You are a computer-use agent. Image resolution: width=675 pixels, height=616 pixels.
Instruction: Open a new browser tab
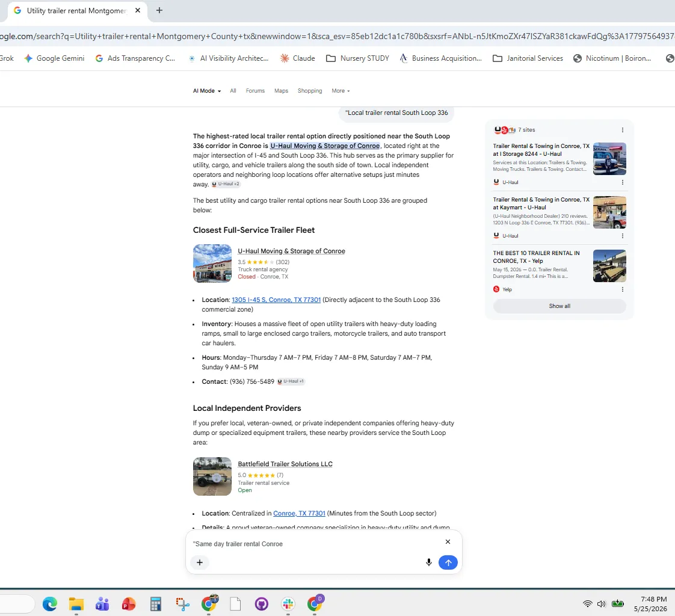click(x=159, y=10)
